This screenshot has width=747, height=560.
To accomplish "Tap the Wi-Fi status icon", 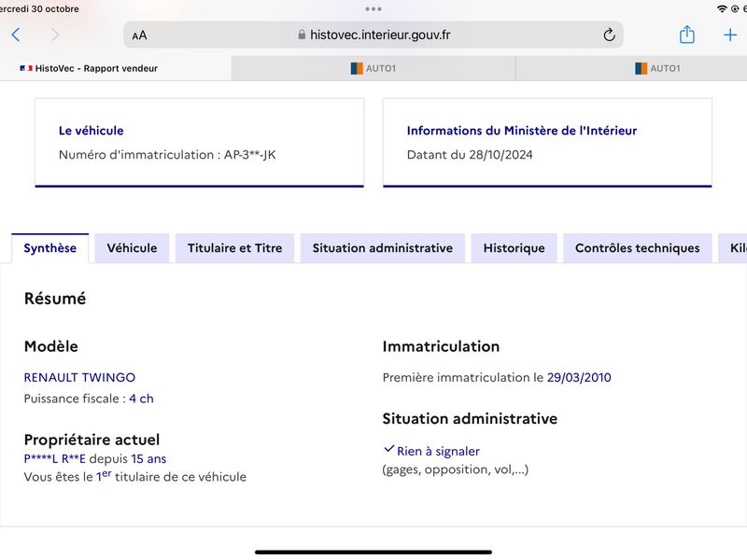I will (722, 8).
